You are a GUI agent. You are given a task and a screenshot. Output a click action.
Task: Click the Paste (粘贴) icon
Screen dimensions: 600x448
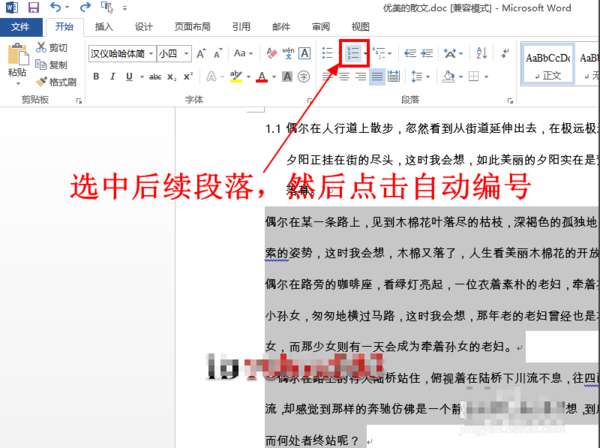coord(18,55)
